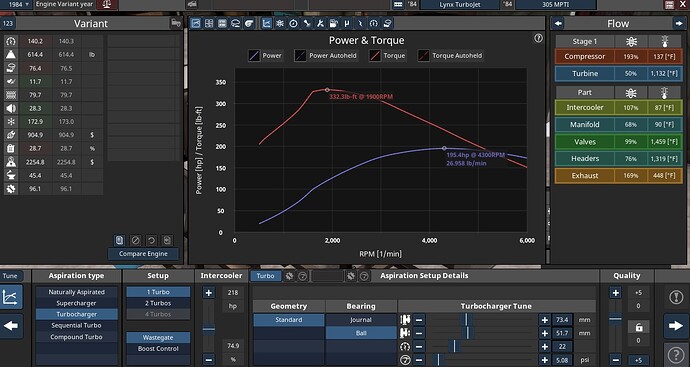
Task: Select Boost Control setup option
Action: 158,349
